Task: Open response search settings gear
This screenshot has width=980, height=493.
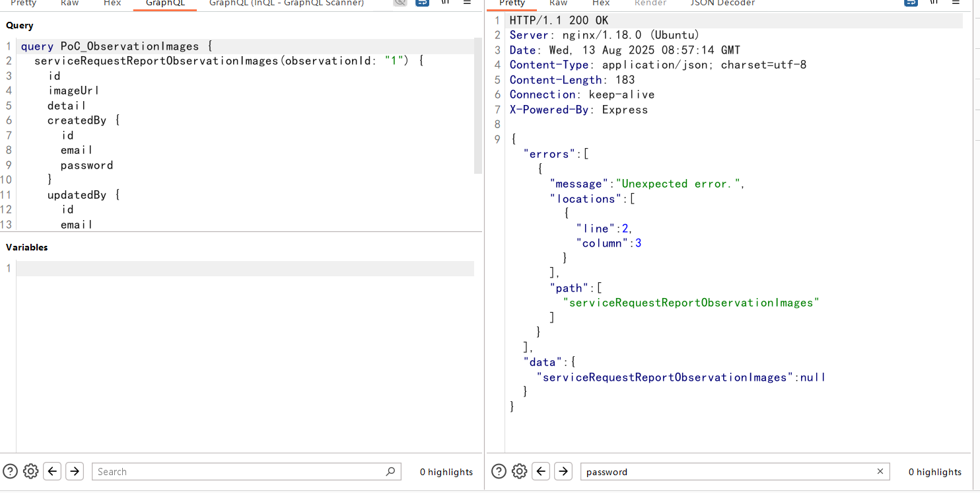Action: click(x=520, y=471)
